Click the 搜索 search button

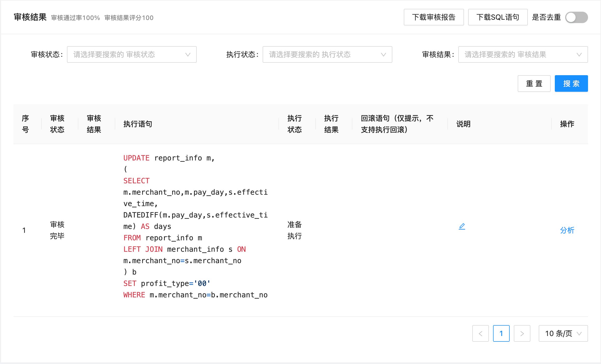571,83
